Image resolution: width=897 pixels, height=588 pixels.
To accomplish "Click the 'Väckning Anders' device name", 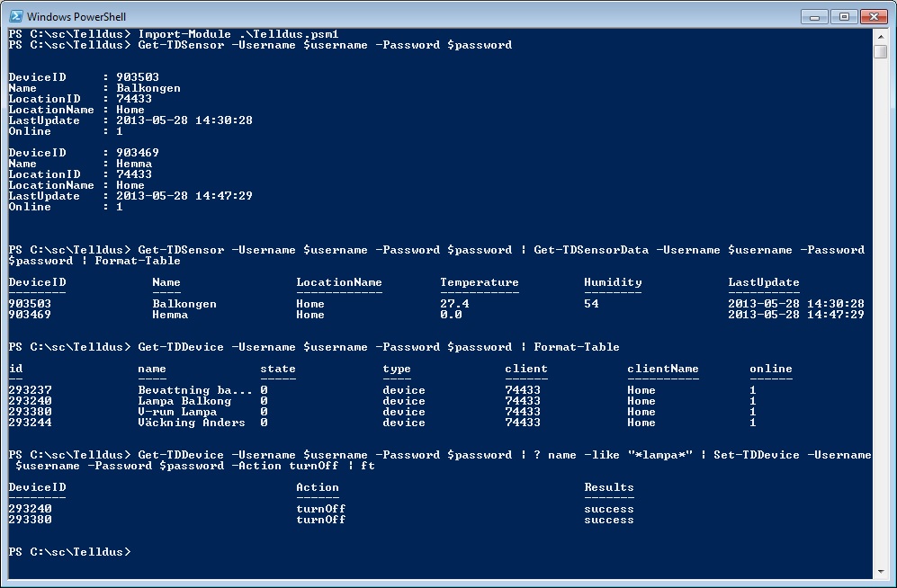I will point(192,423).
